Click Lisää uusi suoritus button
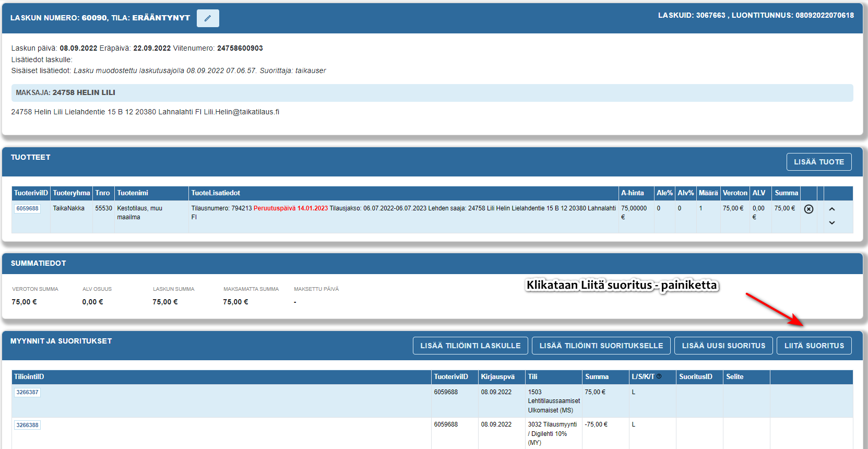 point(723,346)
